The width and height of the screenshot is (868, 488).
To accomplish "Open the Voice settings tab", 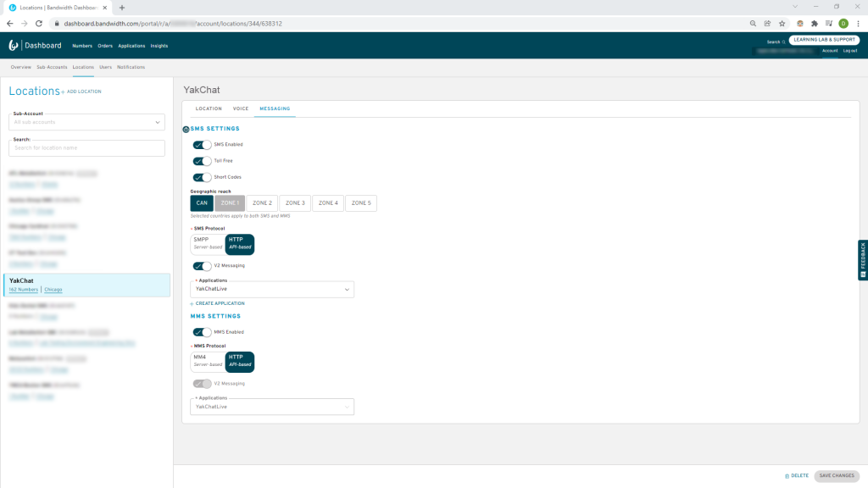I will [241, 109].
